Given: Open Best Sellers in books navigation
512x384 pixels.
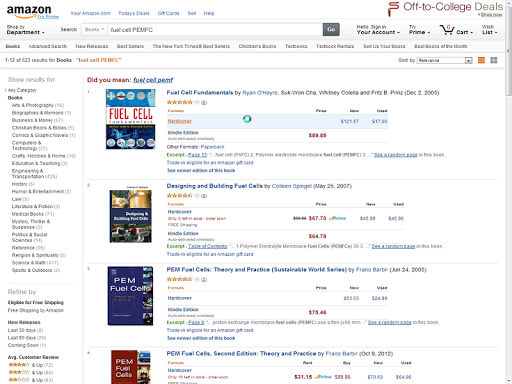Looking at the screenshot, I should click(x=130, y=46).
